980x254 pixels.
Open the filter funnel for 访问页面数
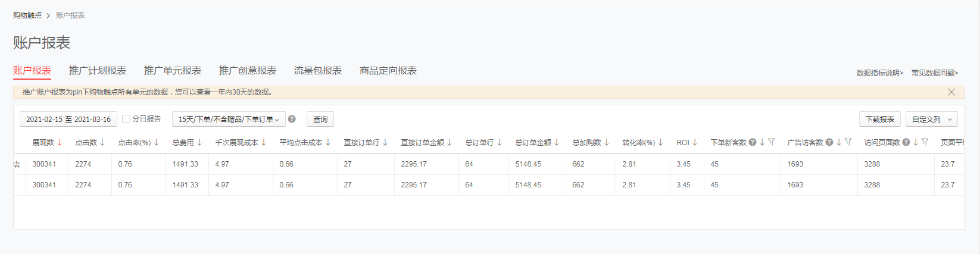[x=925, y=142]
